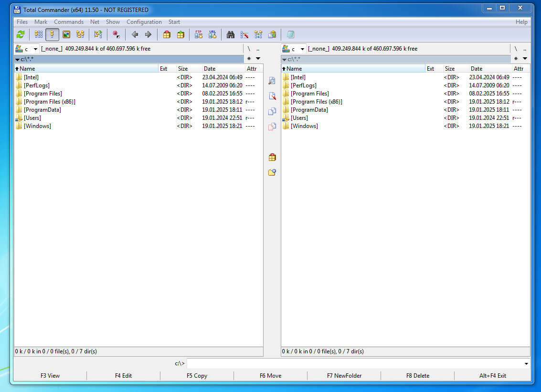Open the Configuration menu
This screenshot has width=541, height=392.
(x=144, y=22)
